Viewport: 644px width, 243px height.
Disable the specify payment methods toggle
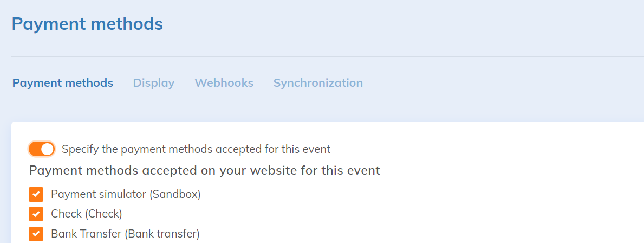pos(42,149)
